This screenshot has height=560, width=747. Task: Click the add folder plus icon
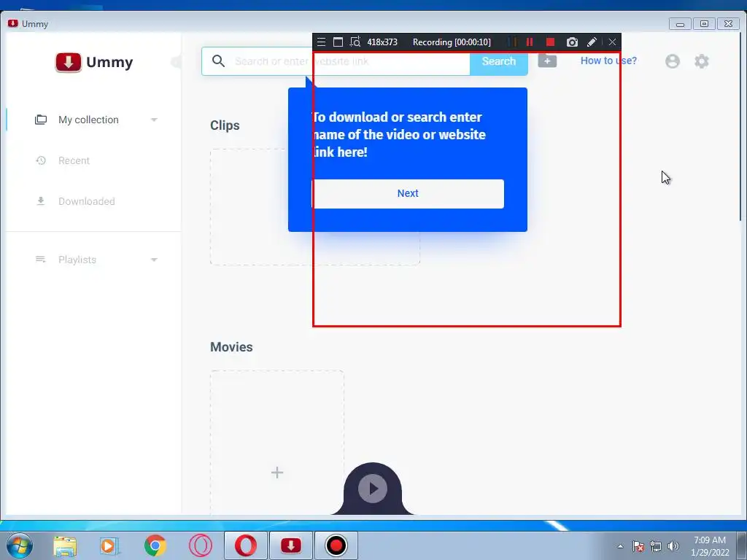[x=547, y=61]
